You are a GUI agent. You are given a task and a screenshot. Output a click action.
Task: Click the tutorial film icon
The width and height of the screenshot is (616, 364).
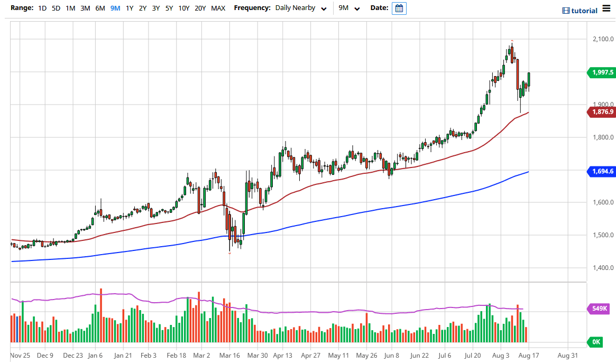(x=566, y=11)
